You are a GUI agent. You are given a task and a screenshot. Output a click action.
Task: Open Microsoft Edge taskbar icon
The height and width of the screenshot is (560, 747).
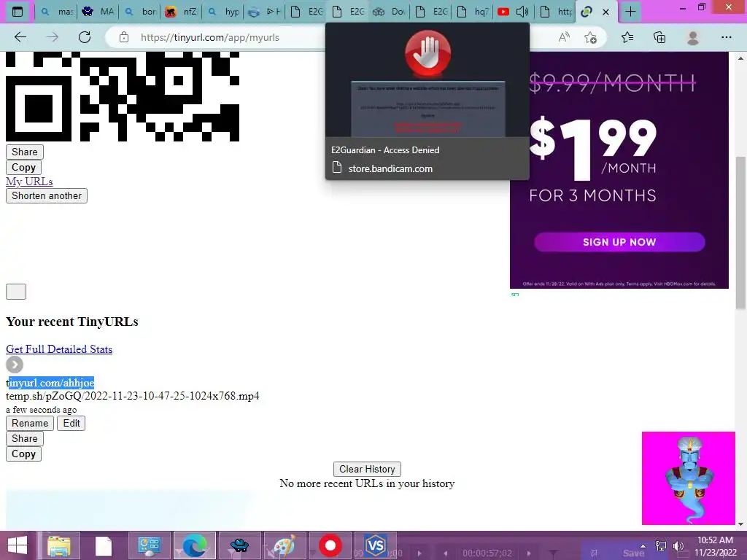[194, 545]
